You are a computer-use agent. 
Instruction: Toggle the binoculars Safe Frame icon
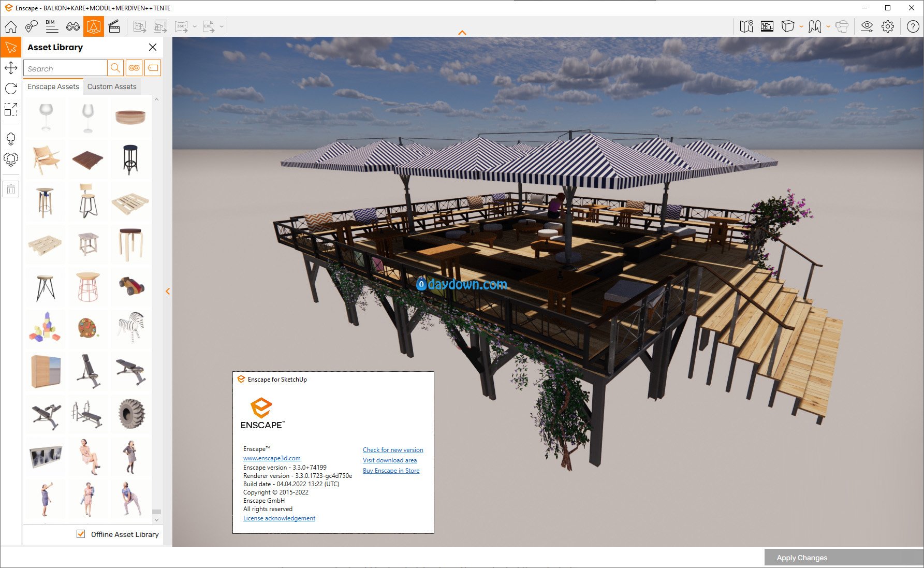click(x=73, y=26)
